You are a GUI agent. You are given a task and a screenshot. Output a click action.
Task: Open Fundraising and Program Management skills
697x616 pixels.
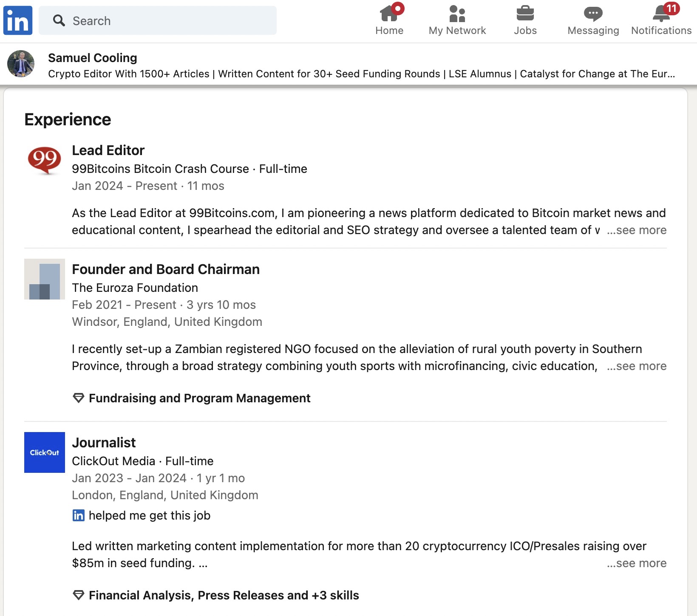coord(200,398)
